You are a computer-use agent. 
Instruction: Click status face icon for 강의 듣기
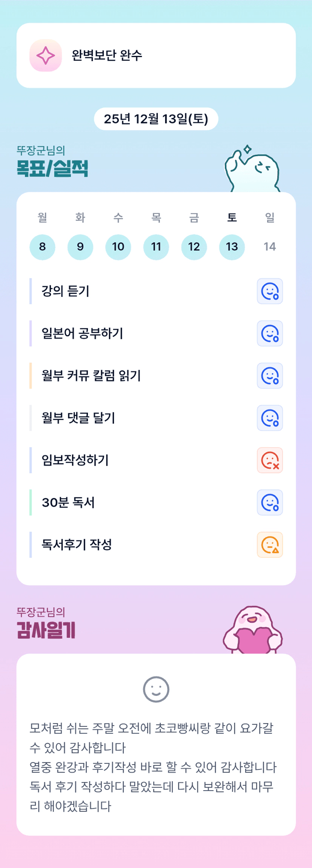pos(270,291)
